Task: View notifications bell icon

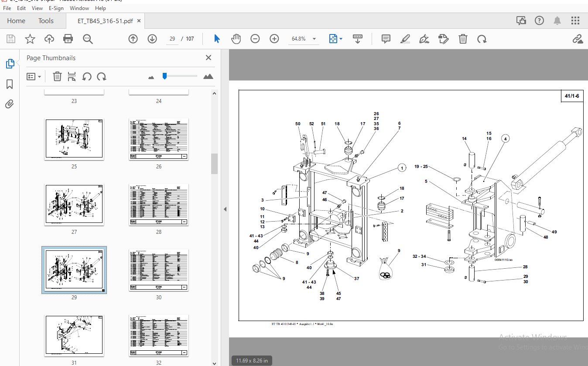Action: (557, 21)
